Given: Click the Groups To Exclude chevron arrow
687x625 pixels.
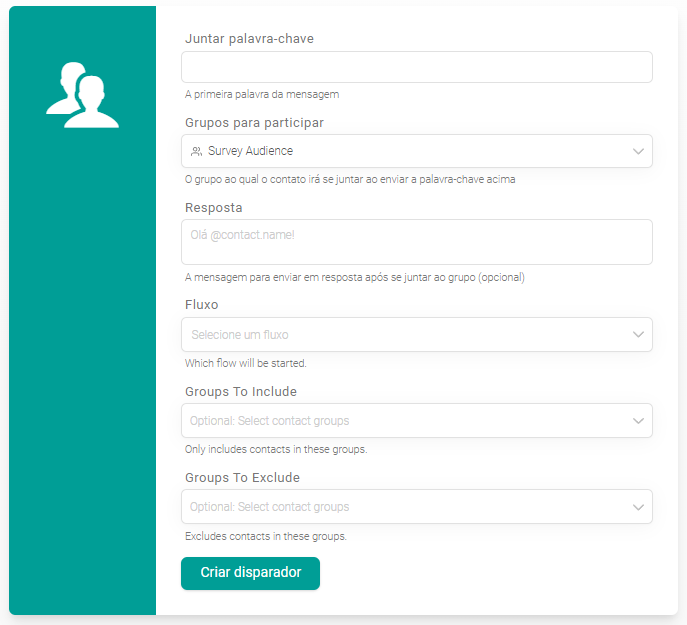Looking at the screenshot, I should click(x=638, y=507).
